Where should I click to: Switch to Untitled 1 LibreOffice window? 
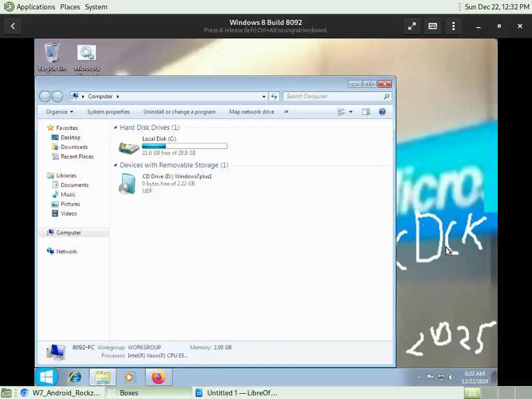(x=236, y=393)
